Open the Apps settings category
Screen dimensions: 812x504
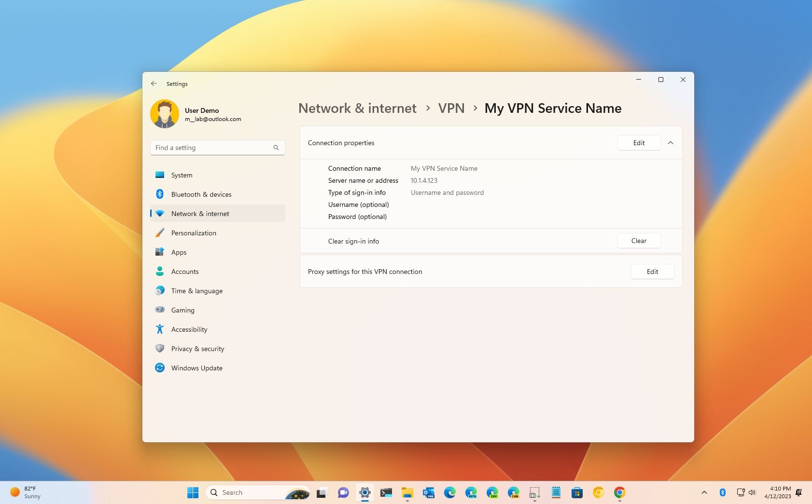(218, 252)
